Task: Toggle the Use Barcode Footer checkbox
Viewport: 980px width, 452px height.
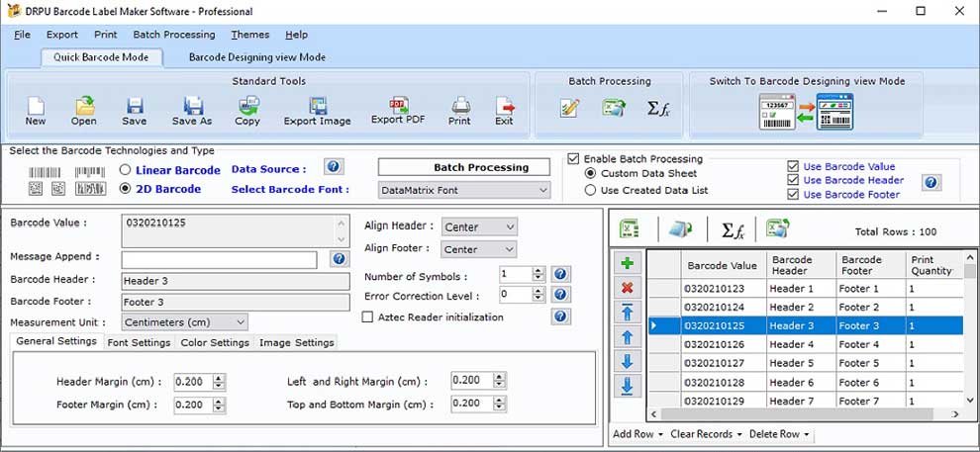Action: pos(793,194)
